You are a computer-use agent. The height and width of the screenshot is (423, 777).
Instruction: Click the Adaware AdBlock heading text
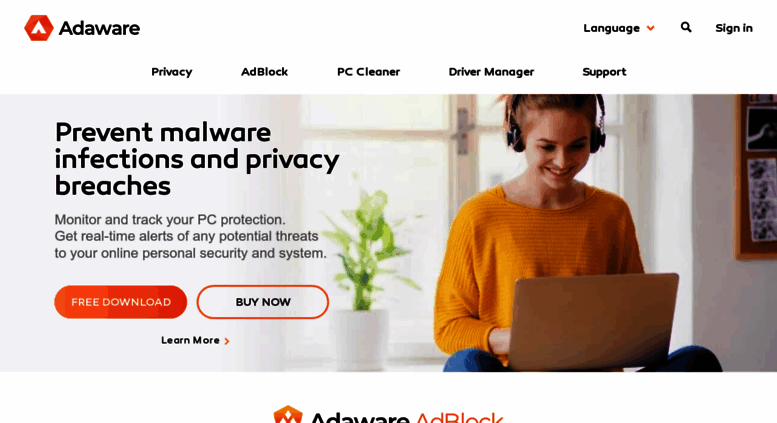point(407,417)
